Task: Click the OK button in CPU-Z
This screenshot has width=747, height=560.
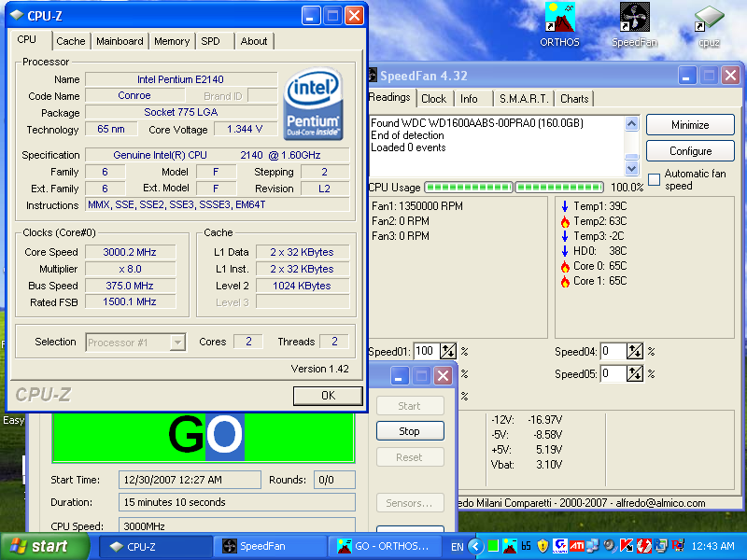Action: [328, 396]
